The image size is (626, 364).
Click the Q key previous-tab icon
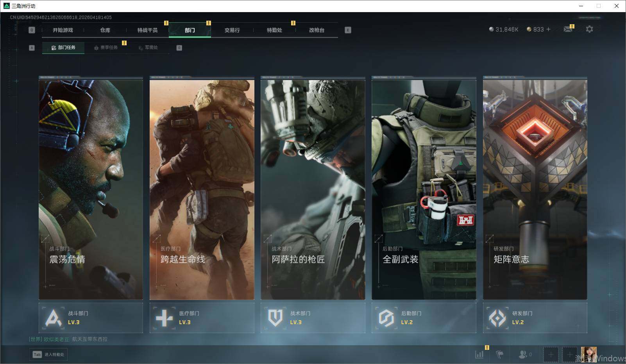[32, 30]
